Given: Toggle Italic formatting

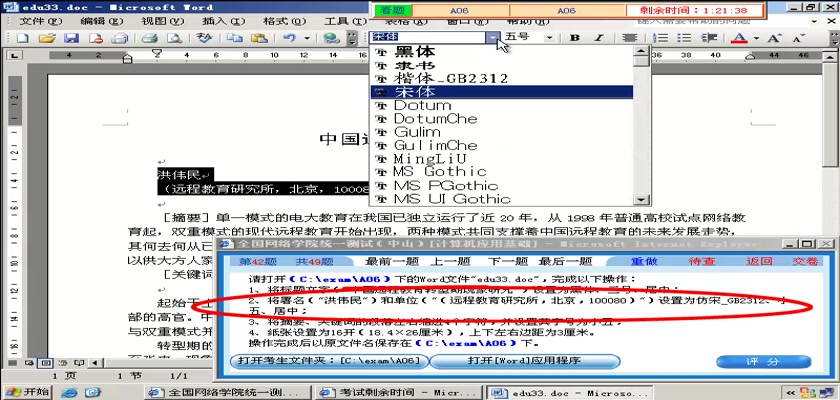Looking at the screenshot, I should [x=599, y=37].
